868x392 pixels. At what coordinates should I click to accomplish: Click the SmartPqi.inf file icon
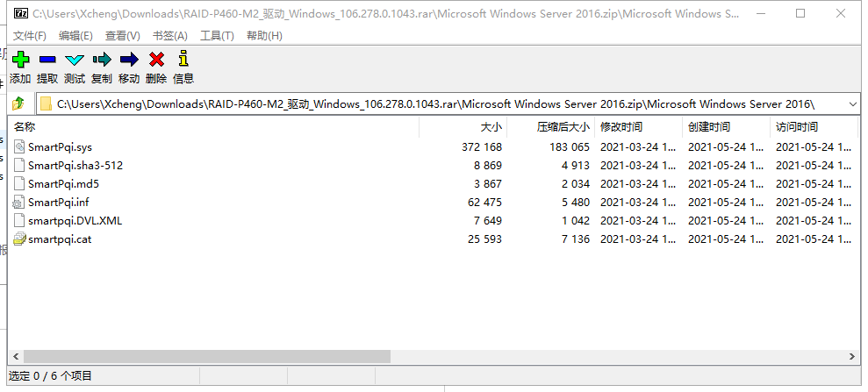19,202
